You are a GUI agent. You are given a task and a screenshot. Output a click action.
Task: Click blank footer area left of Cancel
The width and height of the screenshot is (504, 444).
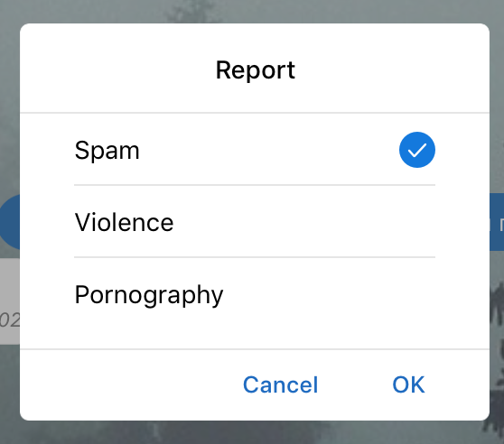(128, 384)
